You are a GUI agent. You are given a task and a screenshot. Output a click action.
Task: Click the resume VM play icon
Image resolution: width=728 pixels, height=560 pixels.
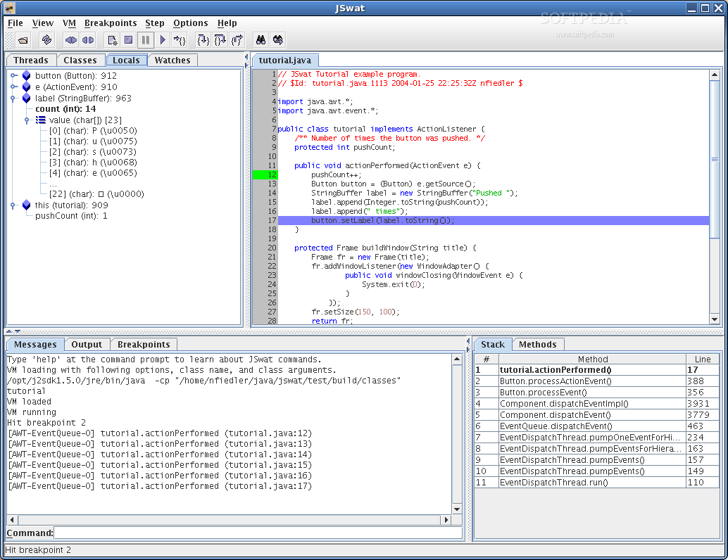pos(163,40)
